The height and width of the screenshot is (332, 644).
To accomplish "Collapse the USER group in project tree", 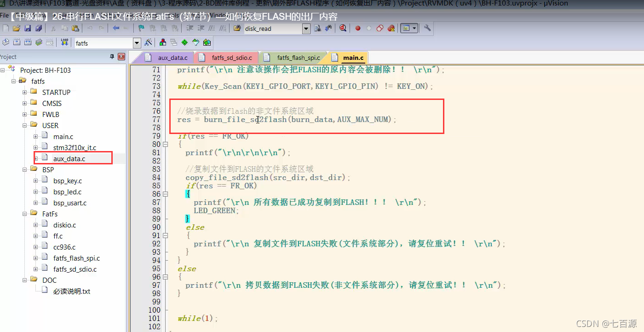I will 25,125.
